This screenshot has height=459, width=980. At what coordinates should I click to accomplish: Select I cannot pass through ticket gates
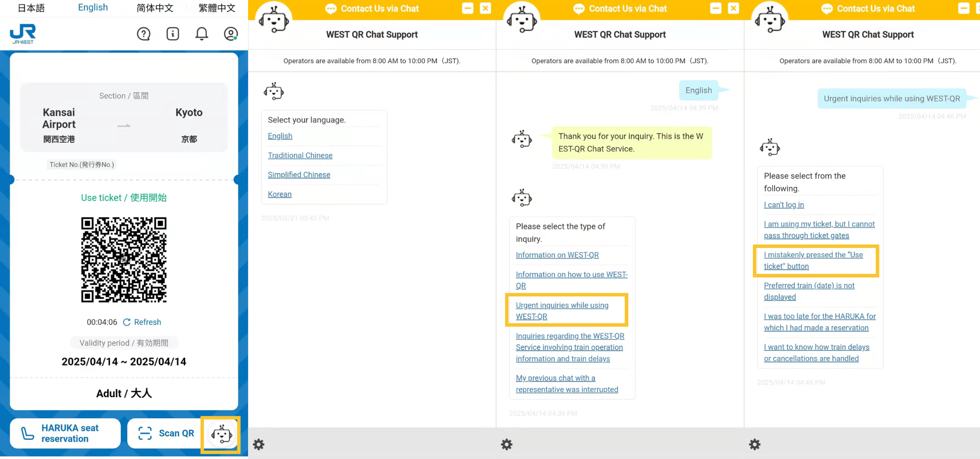(819, 230)
